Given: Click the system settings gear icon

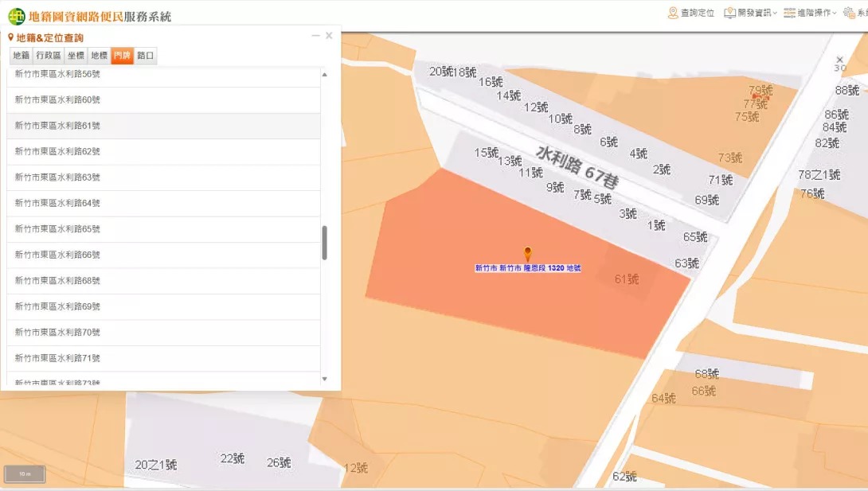Looking at the screenshot, I should coord(849,13).
